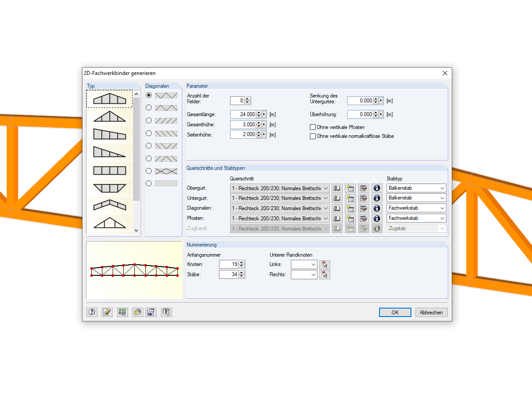532x399 pixels.
Task: Select the all-rising parallel diagonals radio
Action: point(149,121)
